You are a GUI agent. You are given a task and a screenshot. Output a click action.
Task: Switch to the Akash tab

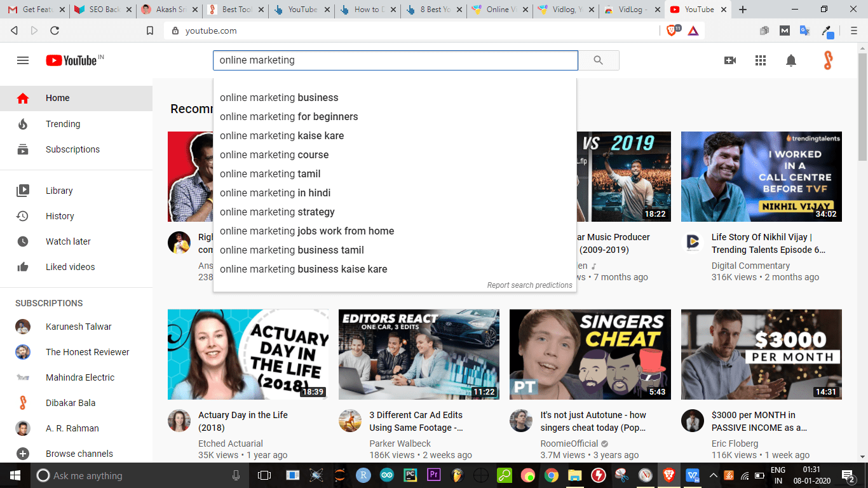tap(168, 10)
